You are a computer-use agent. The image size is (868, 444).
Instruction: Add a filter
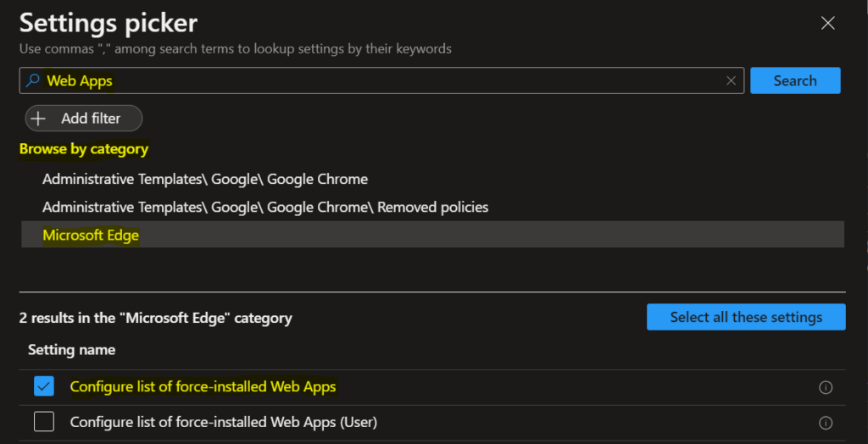(84, 119)
